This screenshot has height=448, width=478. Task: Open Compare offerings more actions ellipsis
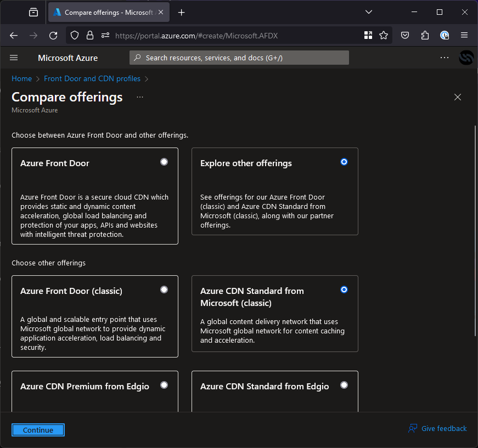coord(140,97)
